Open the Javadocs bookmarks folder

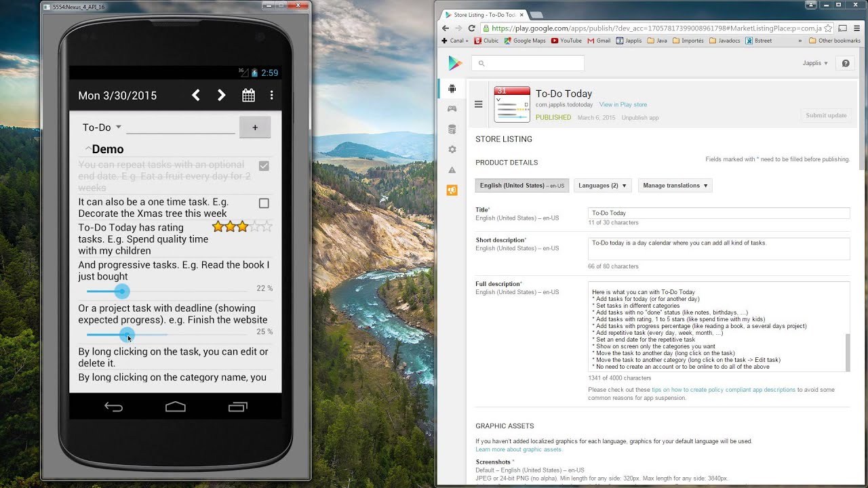click(725, 41)
